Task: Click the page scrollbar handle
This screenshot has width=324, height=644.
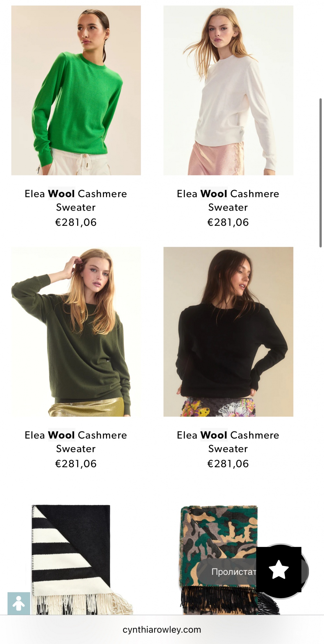Action: pos(320,173)
